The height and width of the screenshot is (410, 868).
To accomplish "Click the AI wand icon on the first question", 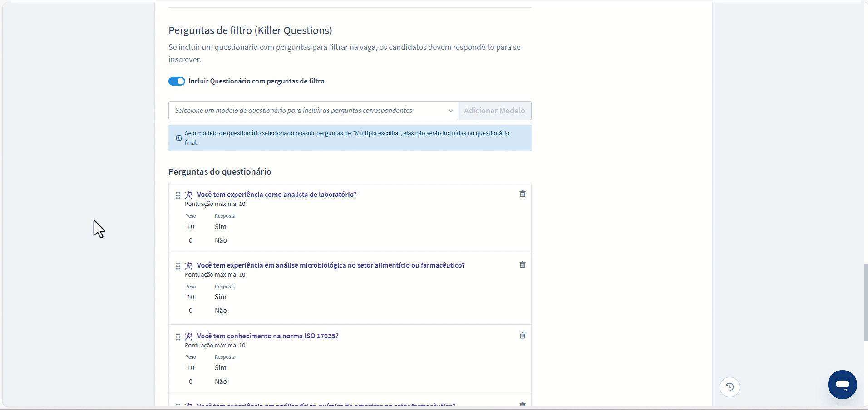I will (x=189, y=195).
